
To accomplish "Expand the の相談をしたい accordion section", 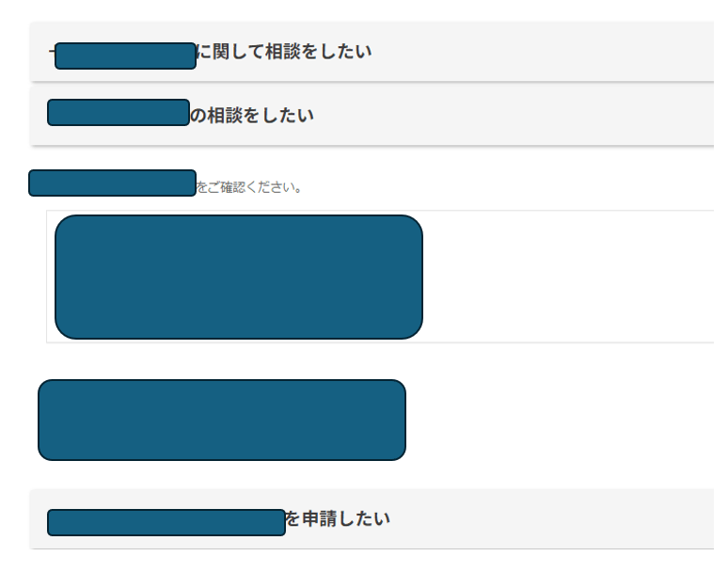I will 372,115.
